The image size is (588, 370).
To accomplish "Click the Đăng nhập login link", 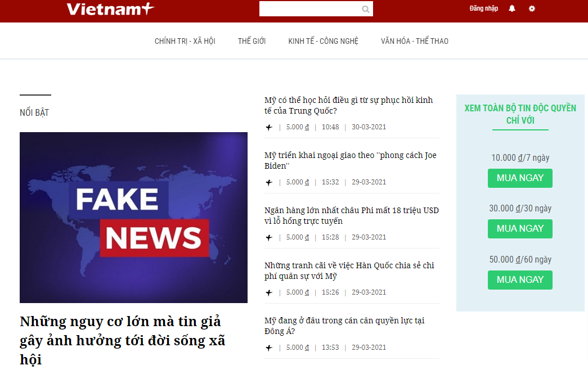I will pyautogui.click(x=484, y=8).
